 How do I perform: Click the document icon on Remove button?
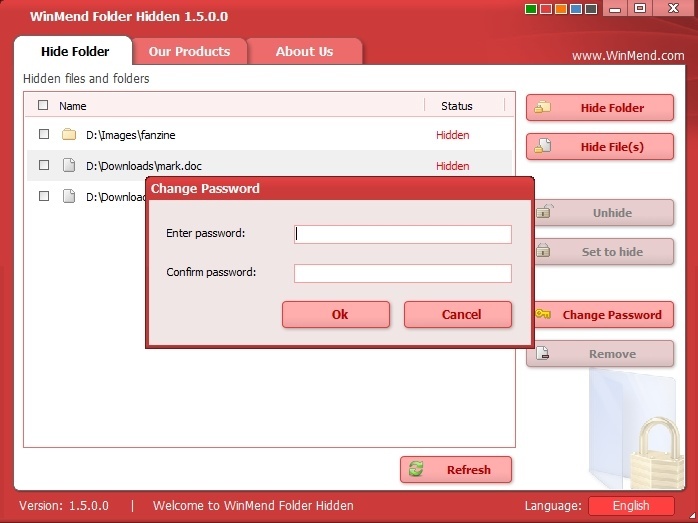click(x=543, y=353)
